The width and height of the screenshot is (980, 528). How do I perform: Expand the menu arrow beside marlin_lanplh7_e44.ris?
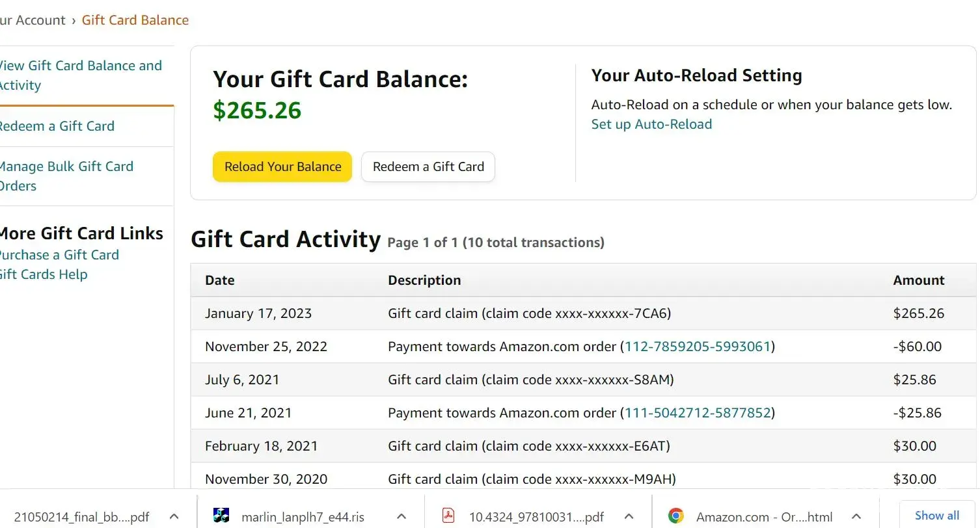click(402, 516)
